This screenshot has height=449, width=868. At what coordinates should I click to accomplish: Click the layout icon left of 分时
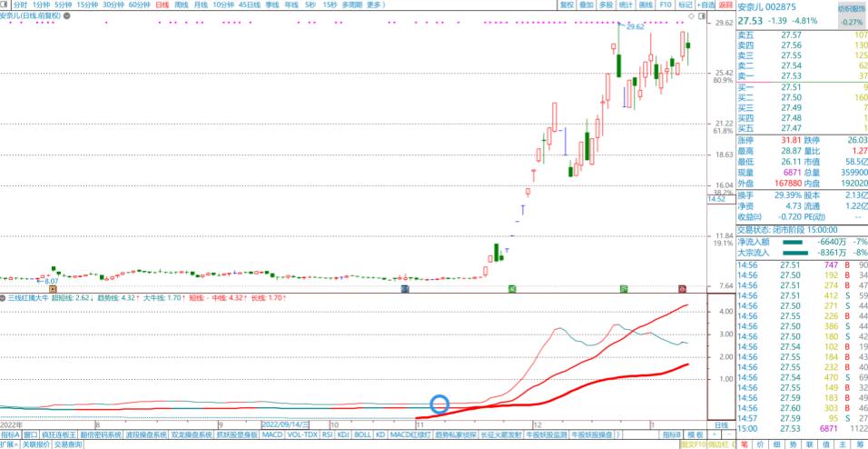tap(5, 5)
